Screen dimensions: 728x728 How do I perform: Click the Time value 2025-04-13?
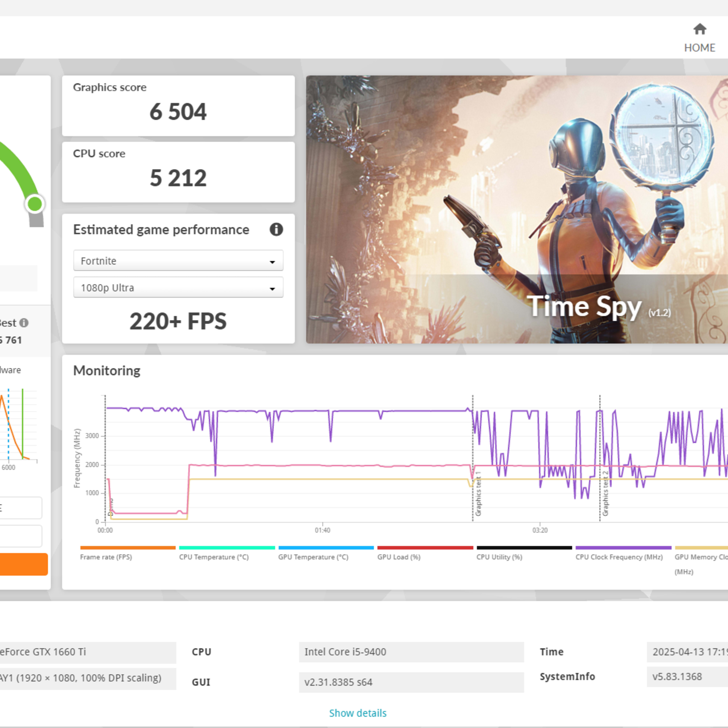tap(687, 652)
